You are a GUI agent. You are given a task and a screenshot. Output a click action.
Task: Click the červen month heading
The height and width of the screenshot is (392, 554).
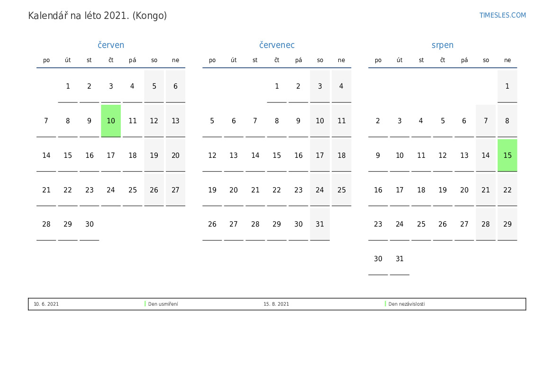[111, 45]
